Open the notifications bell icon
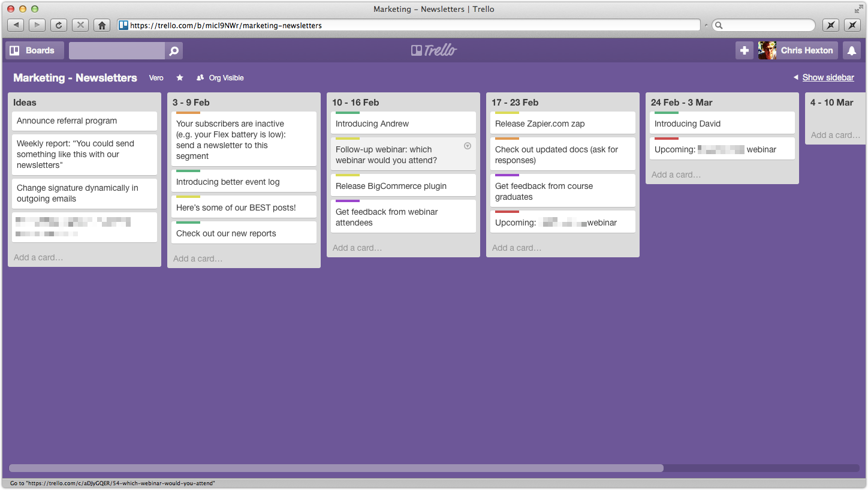This screenshot has width=868, height=490. pos(851,51)
